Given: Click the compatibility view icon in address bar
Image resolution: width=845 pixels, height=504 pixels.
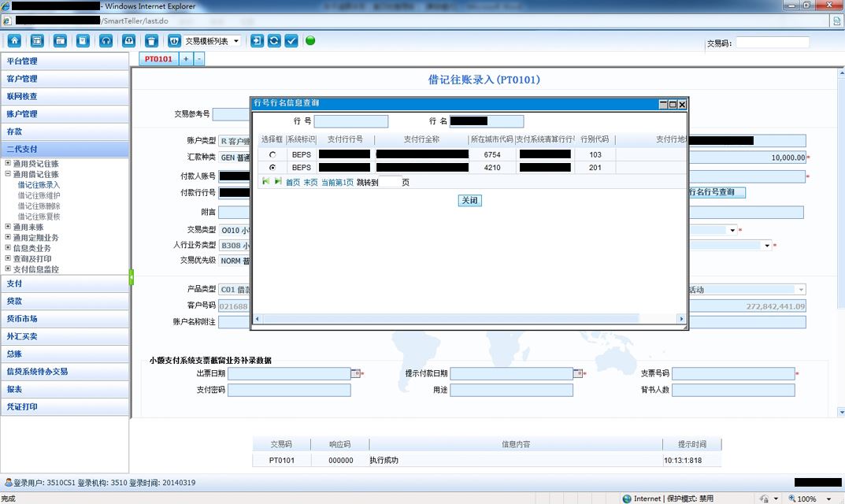Looking at the screenshot, I should (837, 20).
